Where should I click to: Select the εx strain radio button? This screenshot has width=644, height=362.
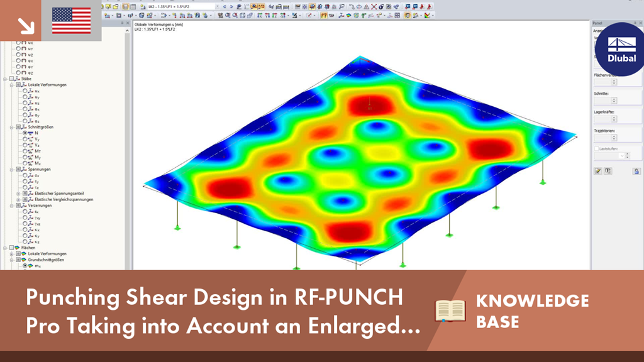pyautogui.click(x=25, y=211)
